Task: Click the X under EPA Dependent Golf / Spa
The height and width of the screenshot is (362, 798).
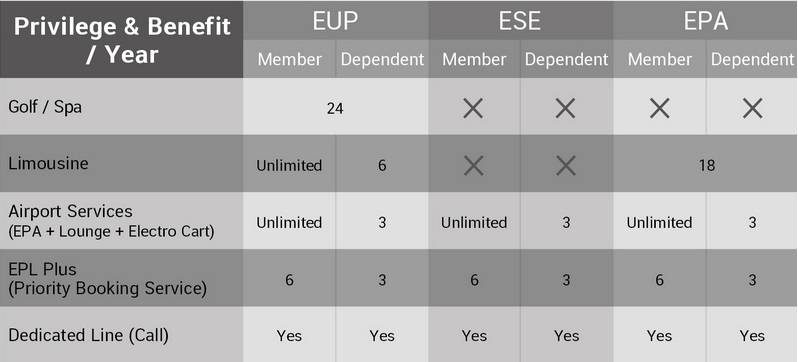Action: (752, 108)
